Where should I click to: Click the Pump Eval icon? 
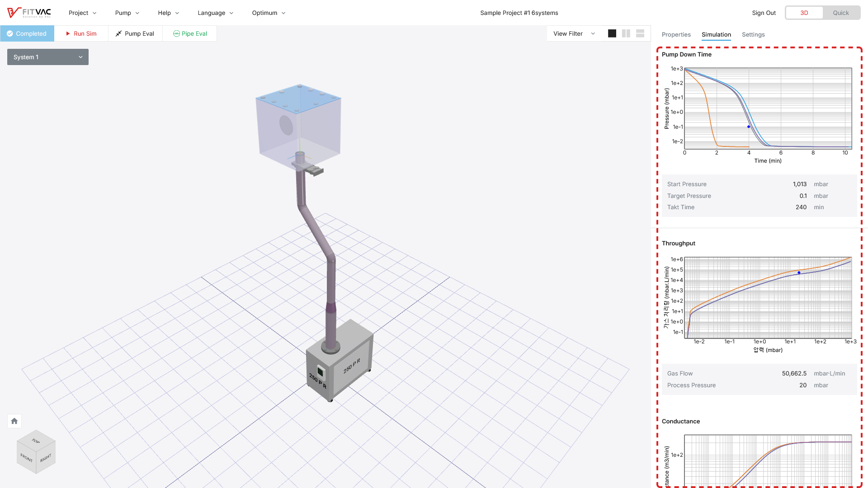[118, 33]
